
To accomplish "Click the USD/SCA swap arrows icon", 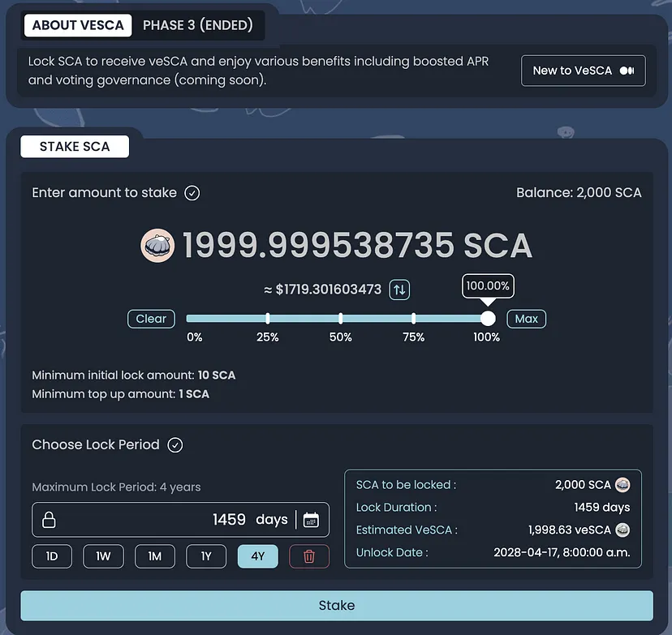I will 399,290.
